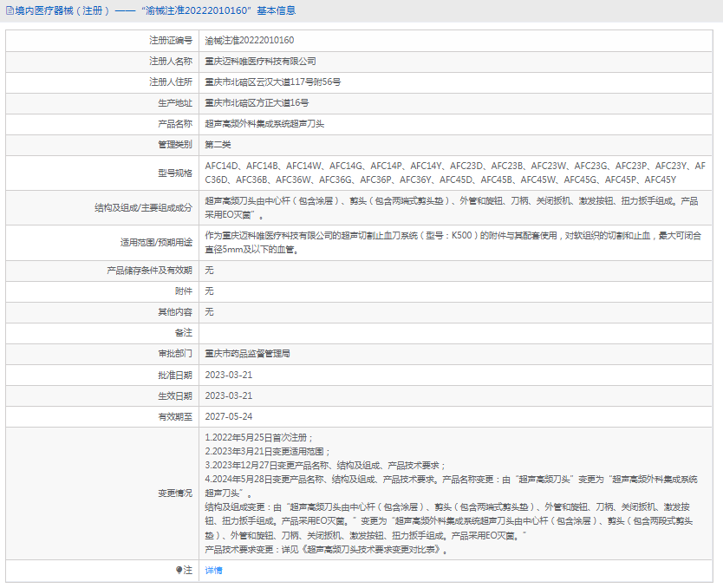Viewport: 723px width, 588px height.
Task: Select the 型号规格 label
Action: pyautogui.click(x=175, y=173)
